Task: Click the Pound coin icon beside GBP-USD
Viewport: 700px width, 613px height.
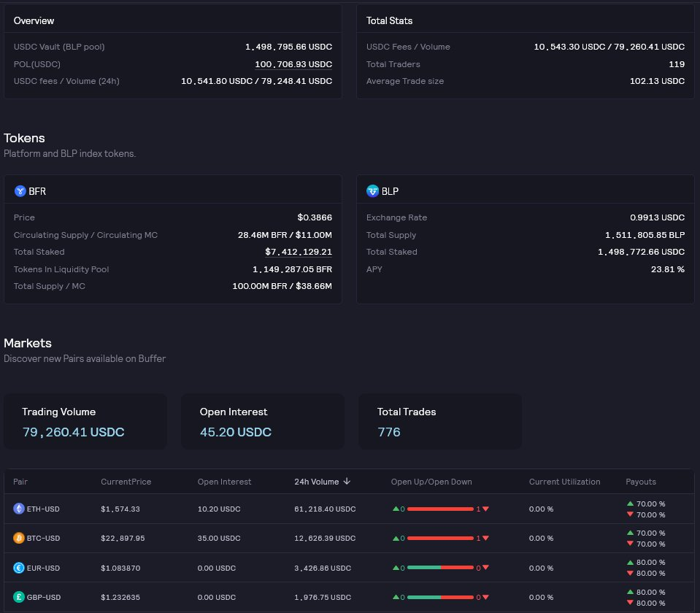Action: tap(19, 597)
